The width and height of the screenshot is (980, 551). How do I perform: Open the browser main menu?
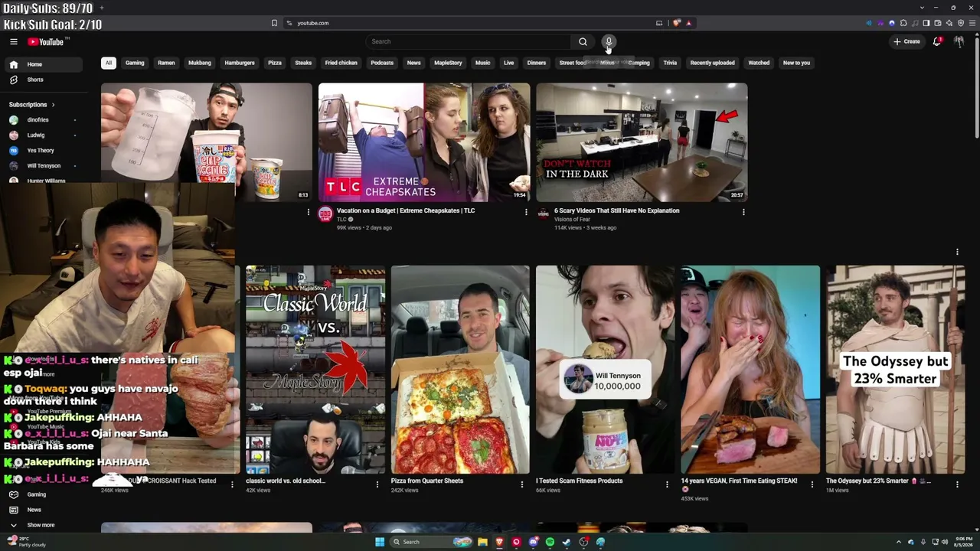click(972, 23)
